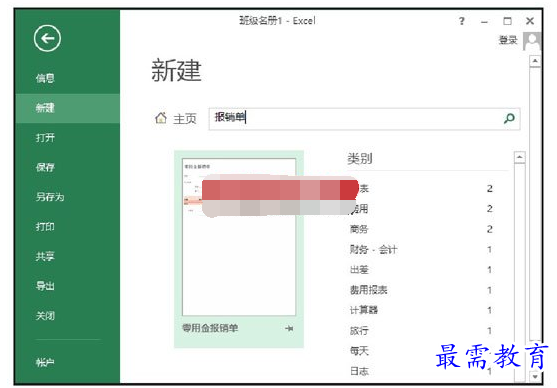The width and height of the screenshot is (557, 388).
Task: Open the 帐户 page
Action: pos(45,363)
